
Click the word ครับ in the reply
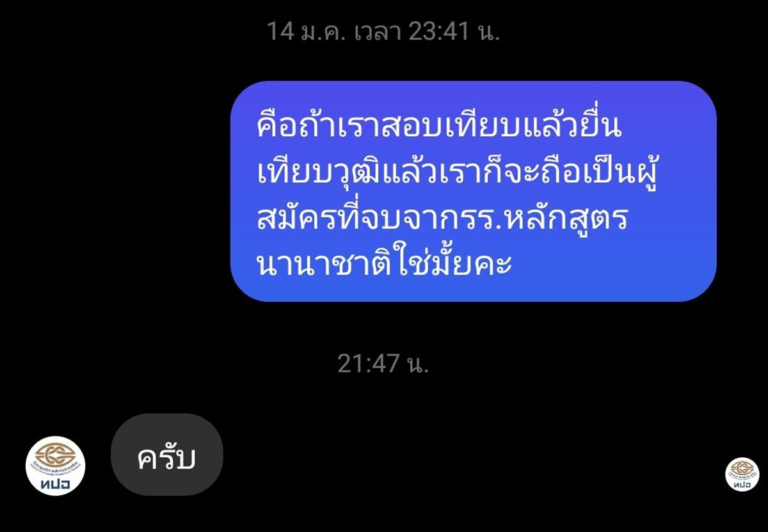[x=166, y=458]
